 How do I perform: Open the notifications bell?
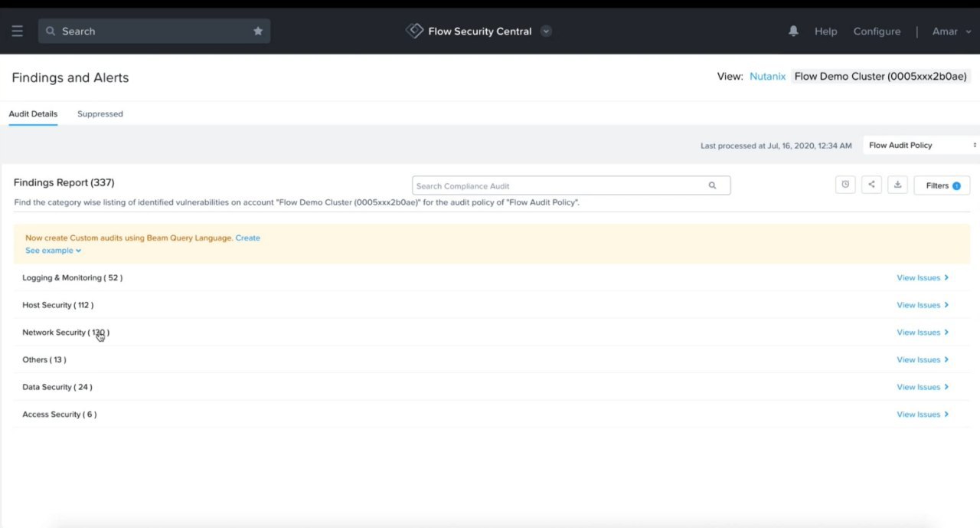point(793,31)
